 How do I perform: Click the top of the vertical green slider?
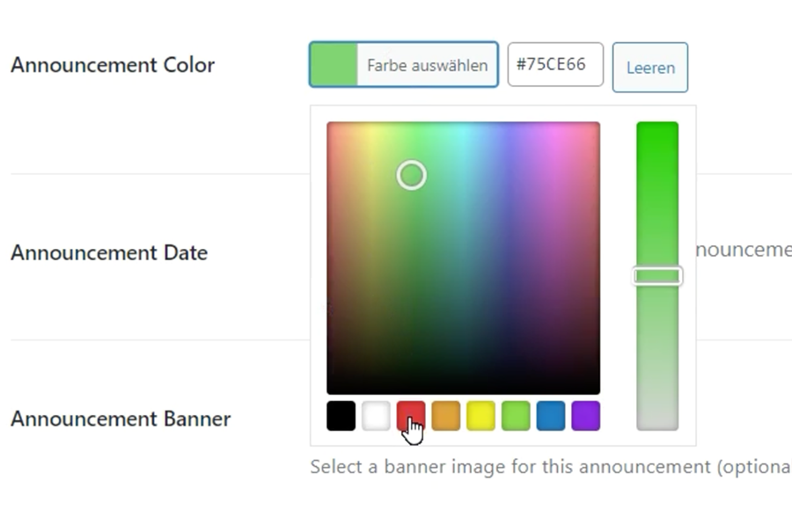[657, 130]
